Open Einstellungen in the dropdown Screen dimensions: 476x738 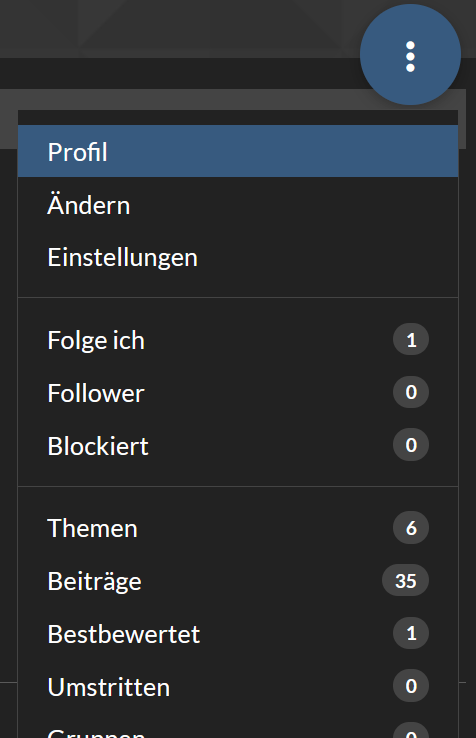238,257
